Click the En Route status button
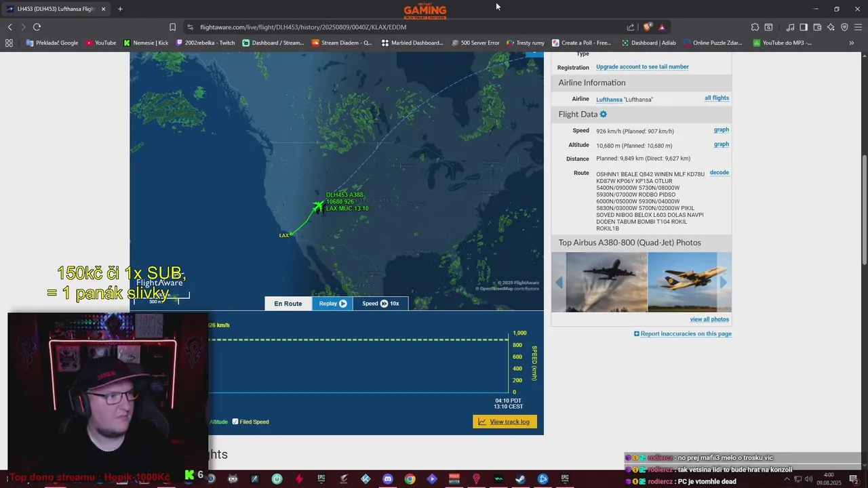This screenshot has width=868, height=488. (x=288, y=304)
